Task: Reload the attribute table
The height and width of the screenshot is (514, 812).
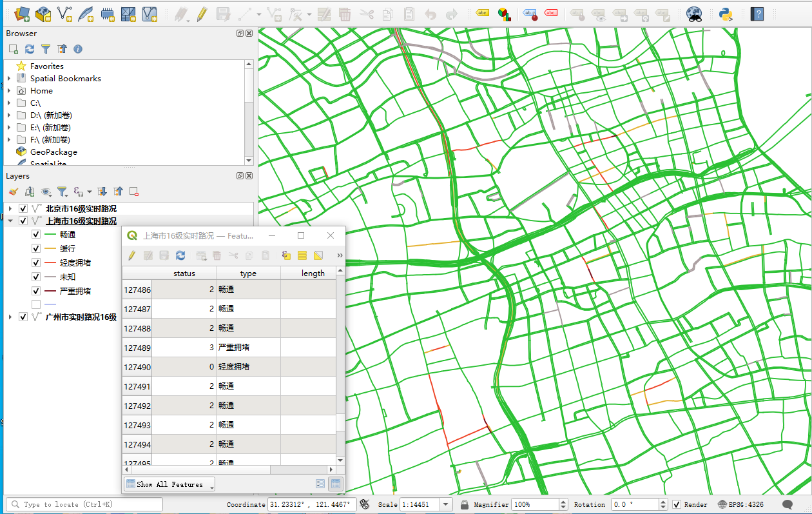Action: [180, 255]
